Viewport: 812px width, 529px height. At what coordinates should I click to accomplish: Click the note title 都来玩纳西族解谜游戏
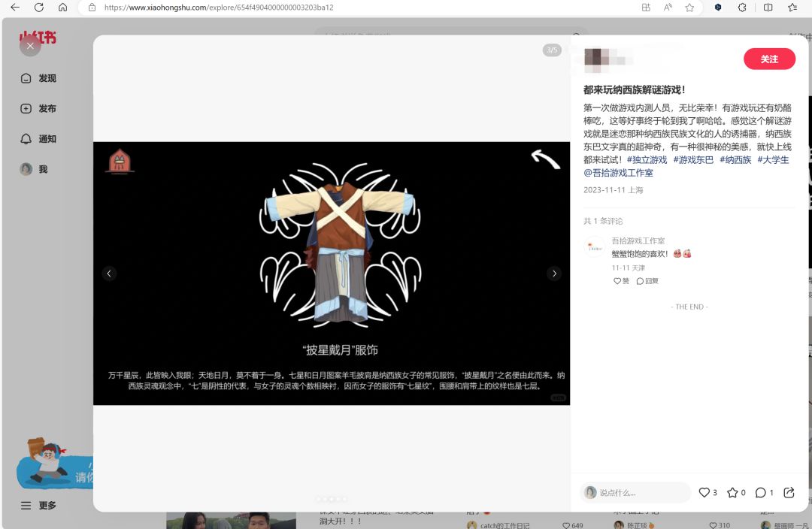click(635, 89)
